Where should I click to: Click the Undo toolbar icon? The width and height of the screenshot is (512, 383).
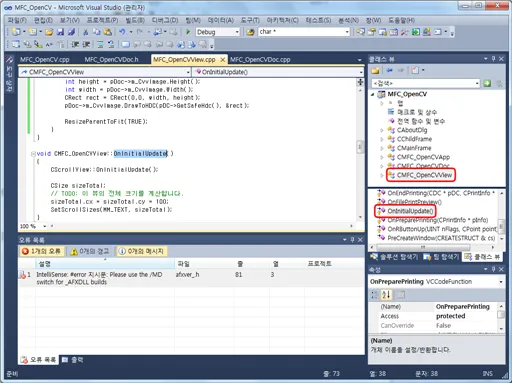pyautogui.click(x=122, y=32)
